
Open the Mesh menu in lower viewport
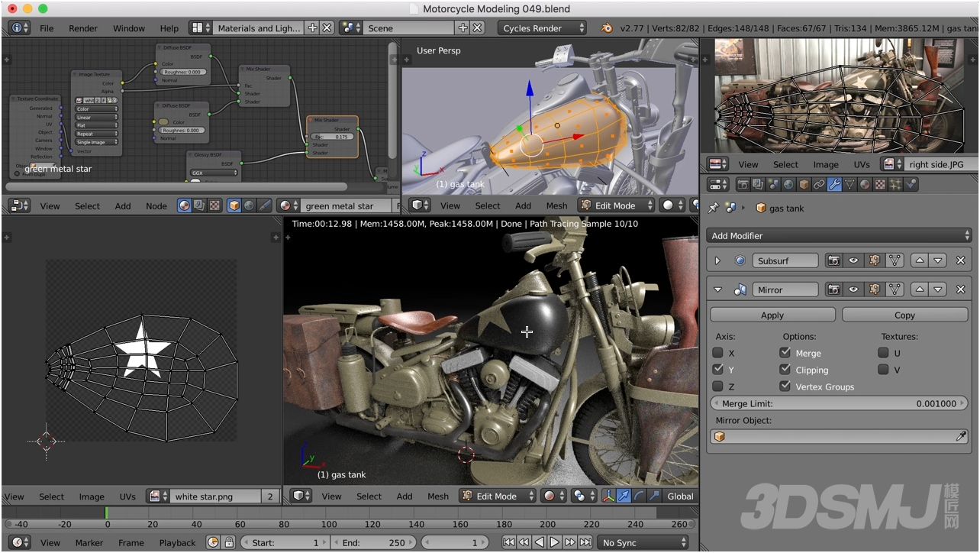tap(438, 496)
